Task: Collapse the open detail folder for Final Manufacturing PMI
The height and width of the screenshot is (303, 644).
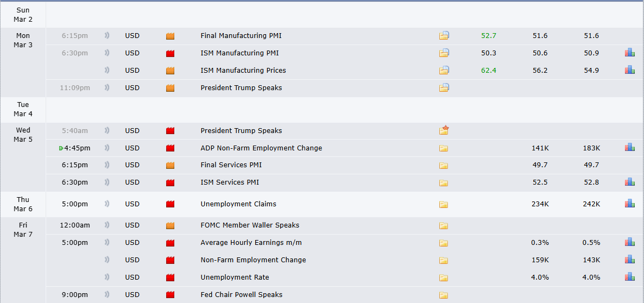Action: (444, 36)
